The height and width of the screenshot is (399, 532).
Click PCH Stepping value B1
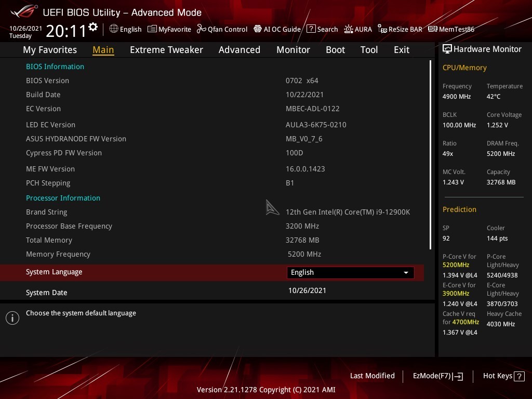[x=290, y=183]
